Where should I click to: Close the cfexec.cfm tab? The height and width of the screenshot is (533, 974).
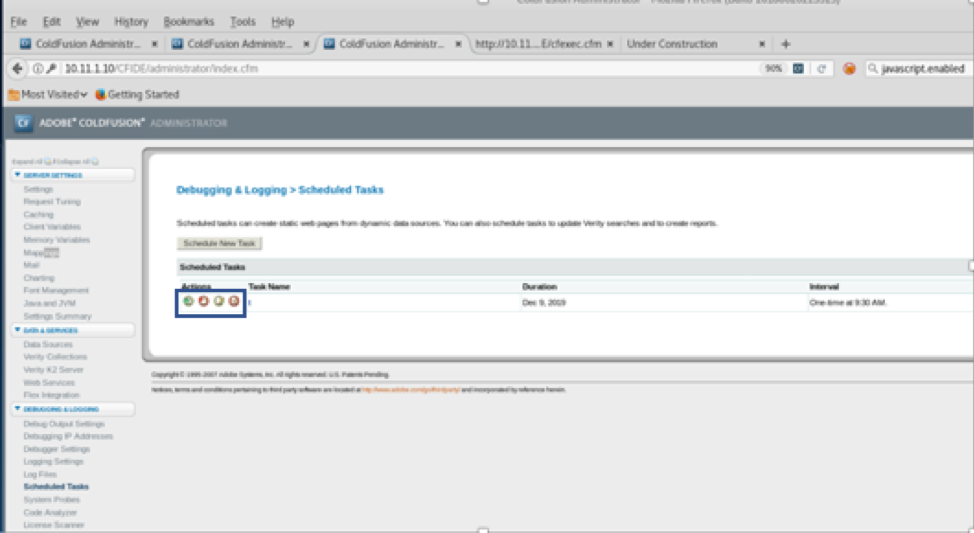point(610,44)
